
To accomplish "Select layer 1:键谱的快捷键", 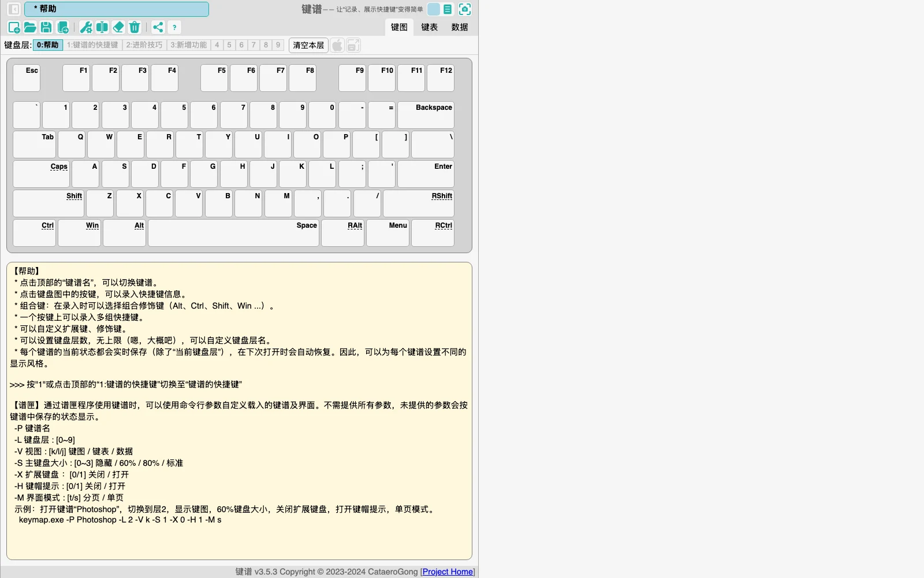I will (92, 45).
